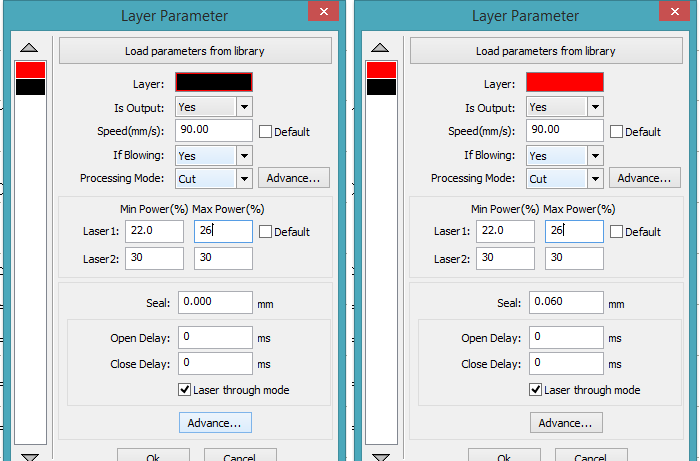Select black layer in right dialog's list
Image resolution: width=700 pixels, height=461 pixels.
tap(381, 87)
